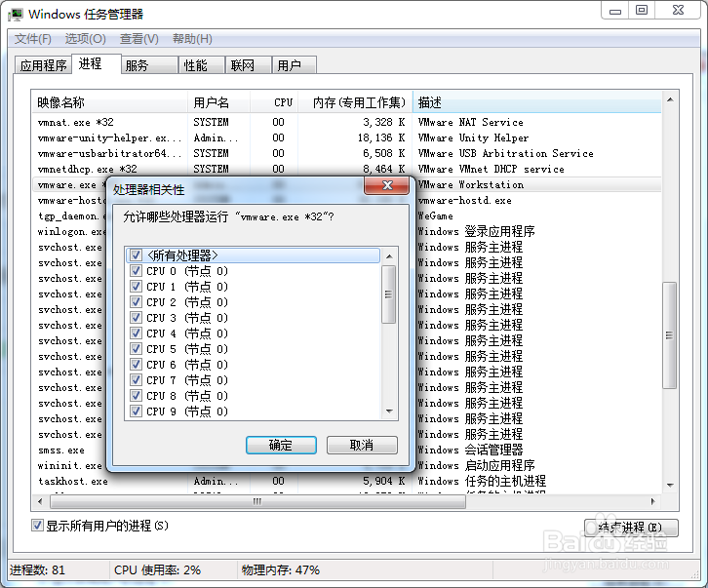Uncheck CPU 8 (节点 0)

[136, 396]
